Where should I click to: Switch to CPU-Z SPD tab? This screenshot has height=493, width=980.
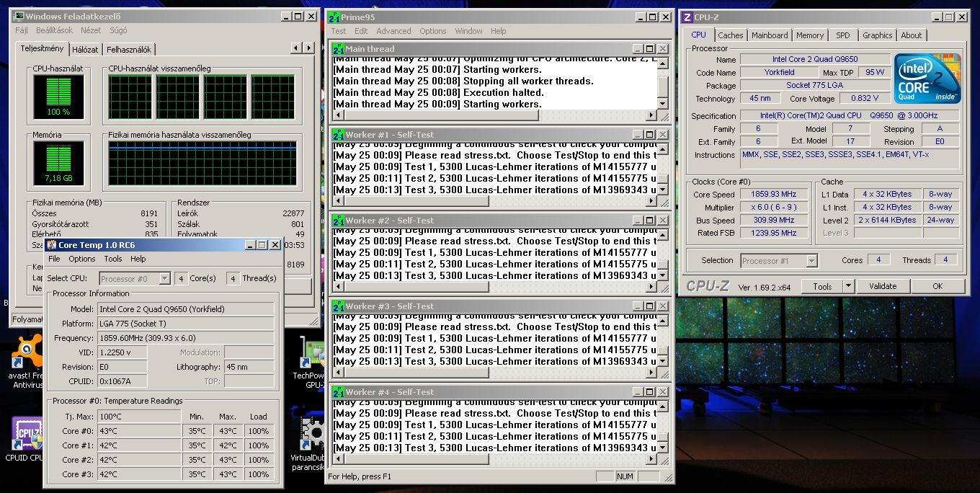click(x=843, y=35)
